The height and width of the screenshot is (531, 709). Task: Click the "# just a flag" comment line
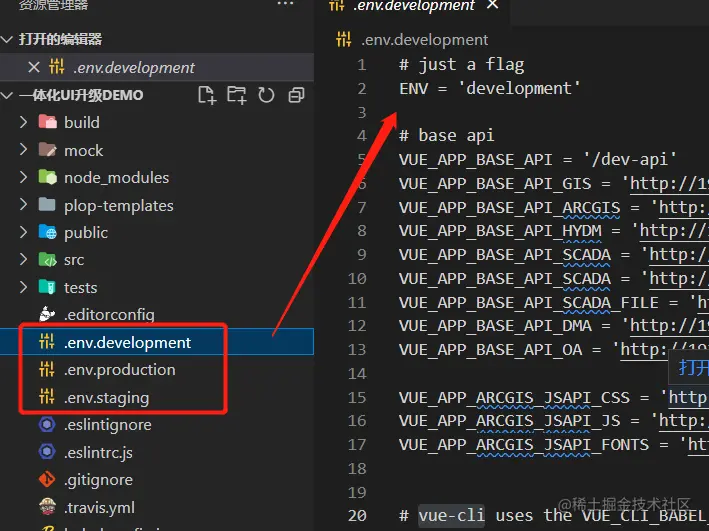point(462,65)
